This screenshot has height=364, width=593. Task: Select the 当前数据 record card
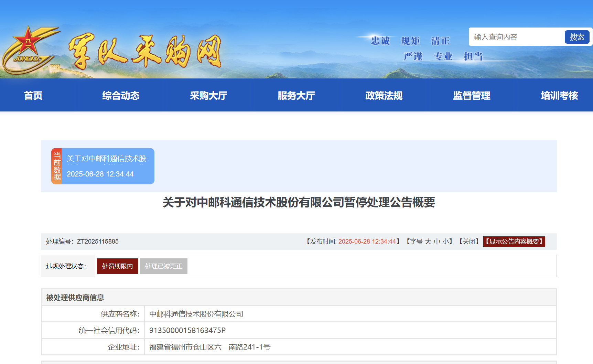pos(103,166)
